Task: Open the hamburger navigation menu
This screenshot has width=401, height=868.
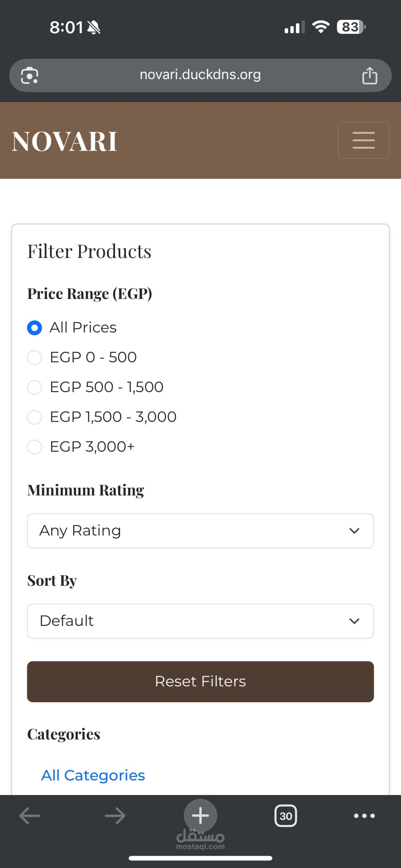Action: (x=363, y=140)
